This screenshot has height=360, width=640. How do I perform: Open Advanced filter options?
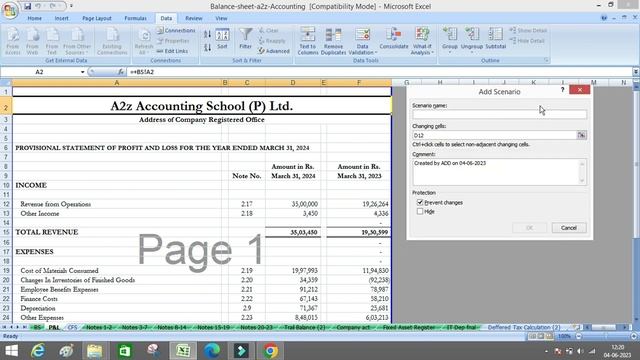(273, 51)
